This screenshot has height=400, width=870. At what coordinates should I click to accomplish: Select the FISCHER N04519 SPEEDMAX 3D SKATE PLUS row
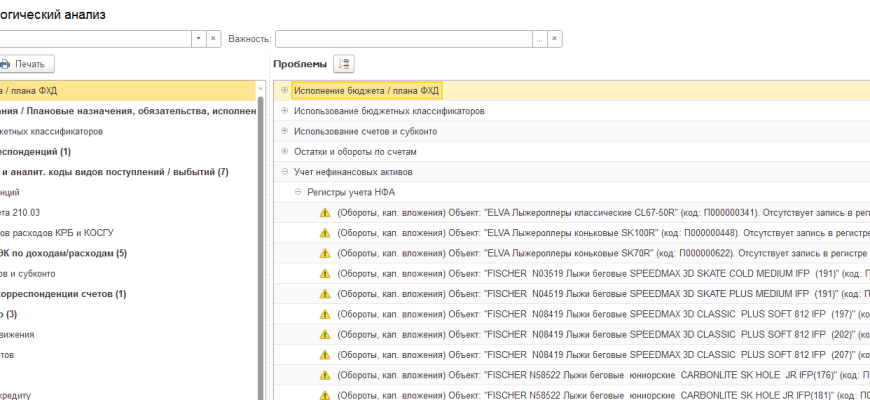[600, 294]
